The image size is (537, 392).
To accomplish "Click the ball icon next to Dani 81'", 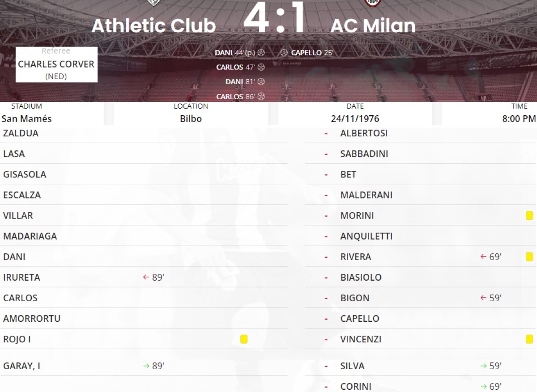I will [261, 82].
